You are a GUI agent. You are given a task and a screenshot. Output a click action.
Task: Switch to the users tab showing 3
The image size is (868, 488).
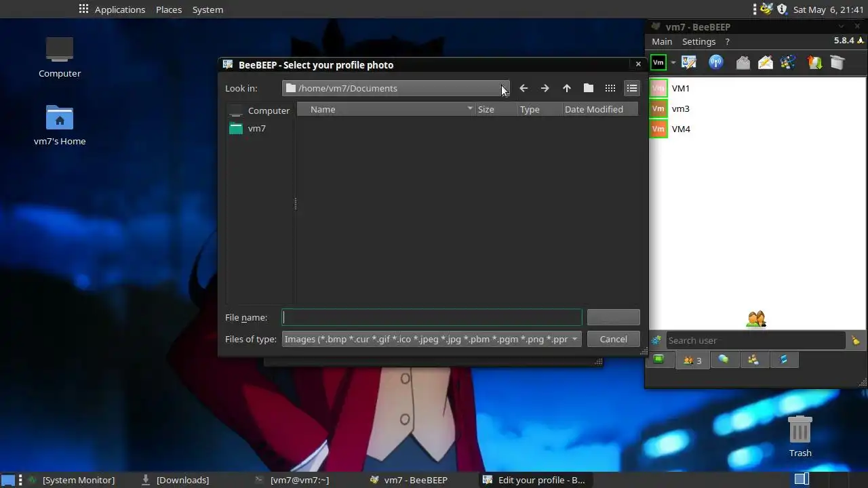pos(692,360)
